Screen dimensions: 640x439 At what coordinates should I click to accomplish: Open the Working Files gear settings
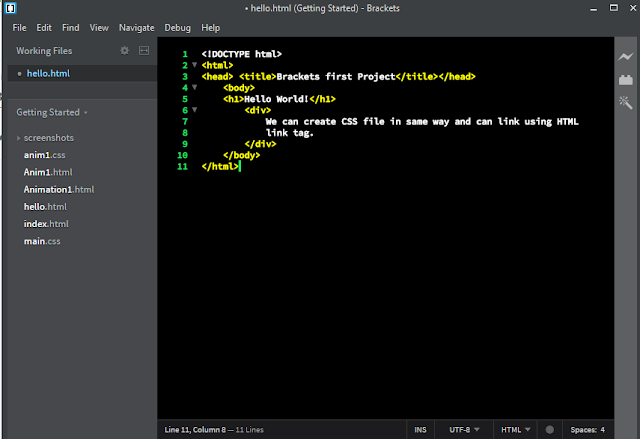point(124,51)
